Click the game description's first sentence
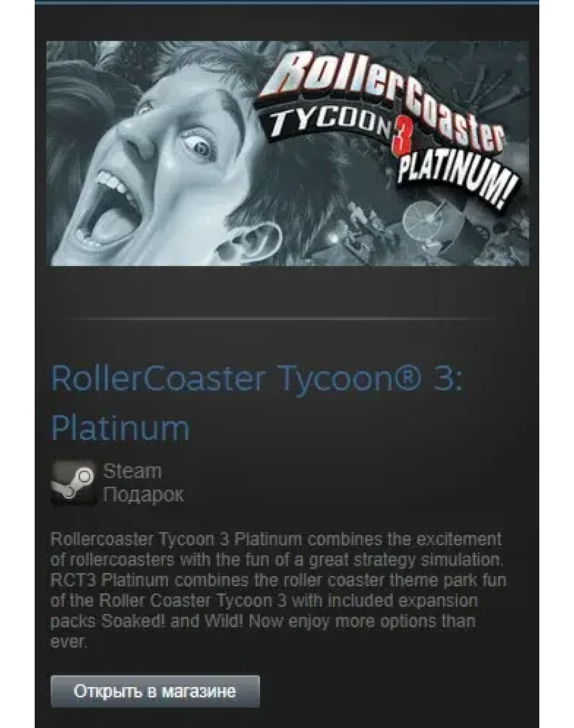 [276, 550]
